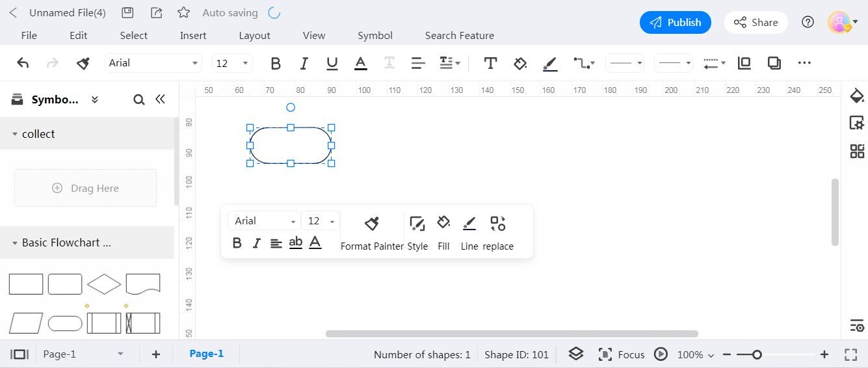Click the zoom slider handle
The width and height of the screenshot is (868, 368).
click(x=757, y=354)
